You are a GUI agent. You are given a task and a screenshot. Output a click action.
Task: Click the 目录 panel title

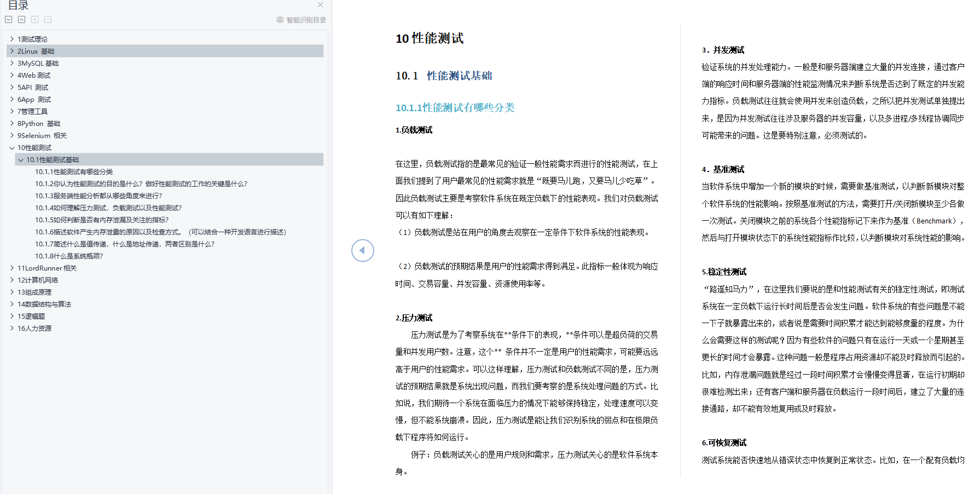(18, 5)
